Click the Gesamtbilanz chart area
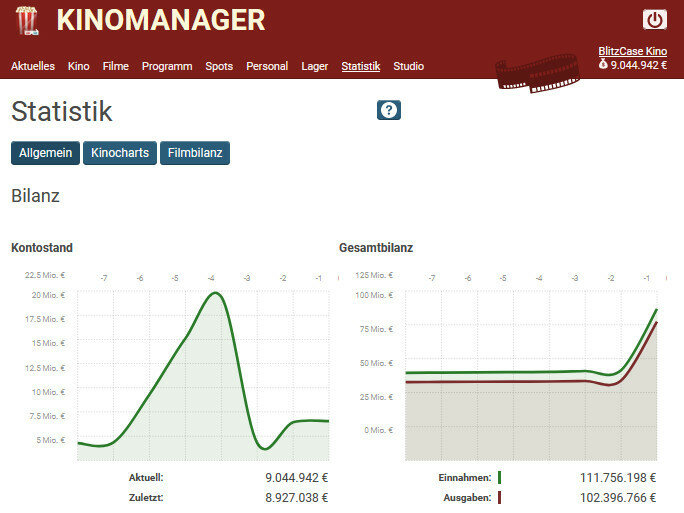Screen dimensions: 684x513 pos(531,375)
